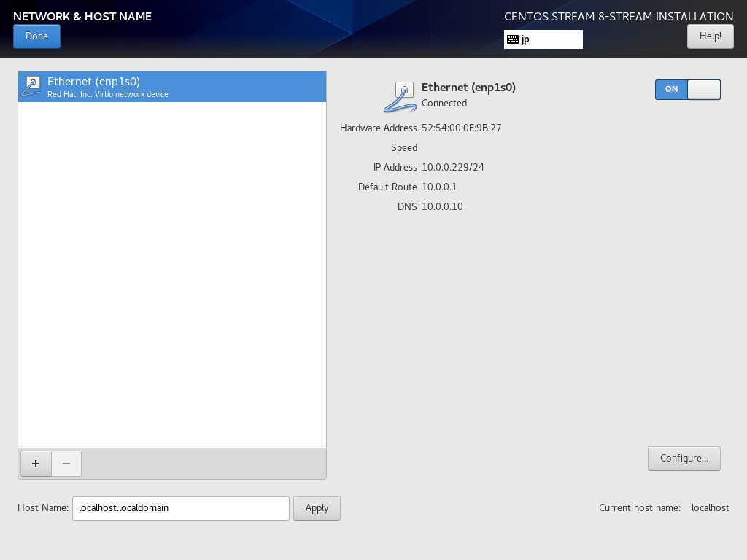Image resolution: width=747 pixels, height=560 pixels.
Task: Click the keyboard icon beside jp
Action: coord(513,39)
